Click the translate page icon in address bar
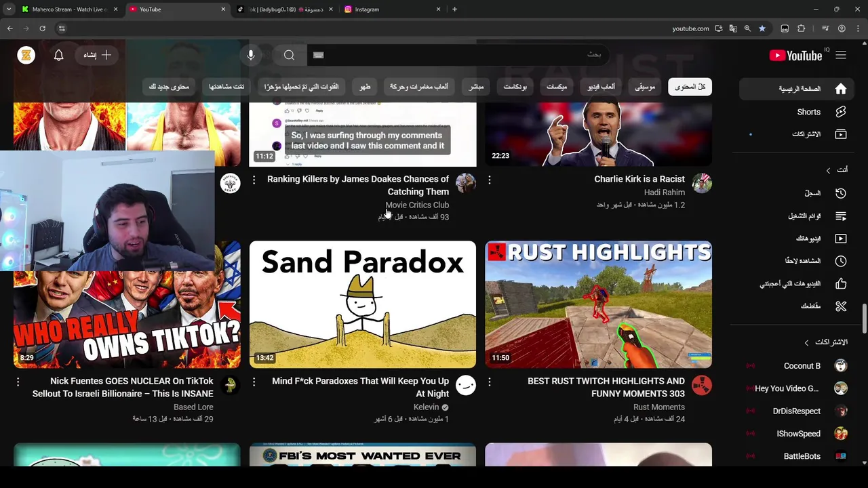 coord(733,28)
